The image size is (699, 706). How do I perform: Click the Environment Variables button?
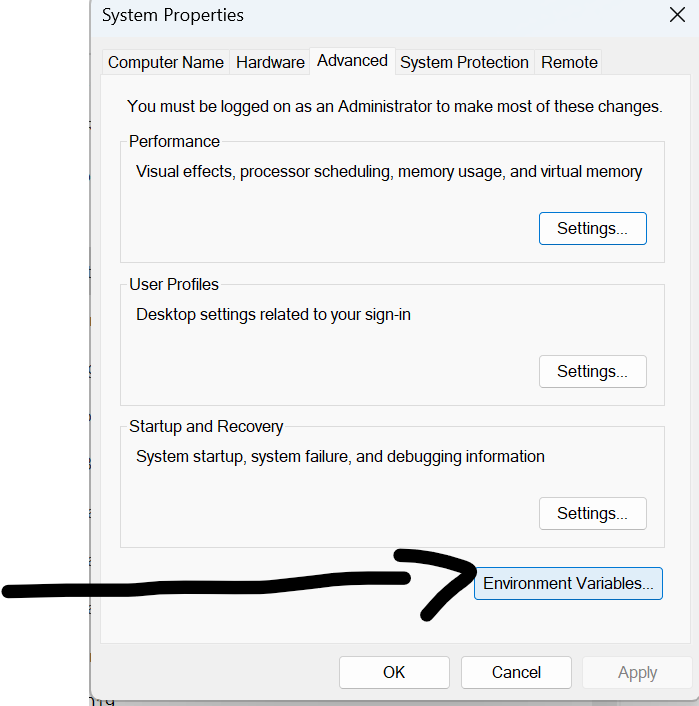click(568, 584)
